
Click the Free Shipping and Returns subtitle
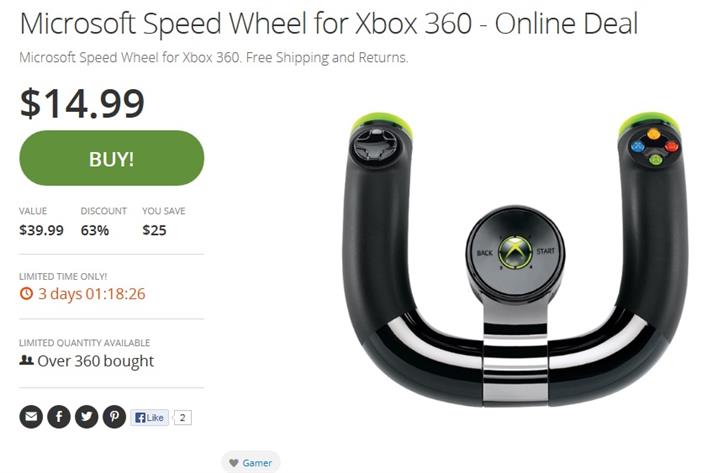pos(214,58)
